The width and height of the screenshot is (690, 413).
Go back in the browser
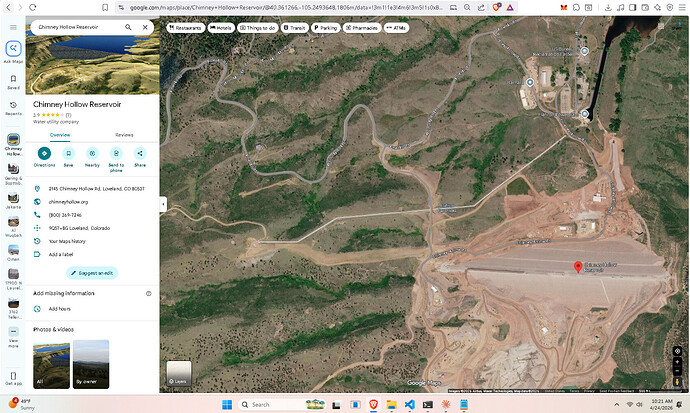click(x=8, y=7)
